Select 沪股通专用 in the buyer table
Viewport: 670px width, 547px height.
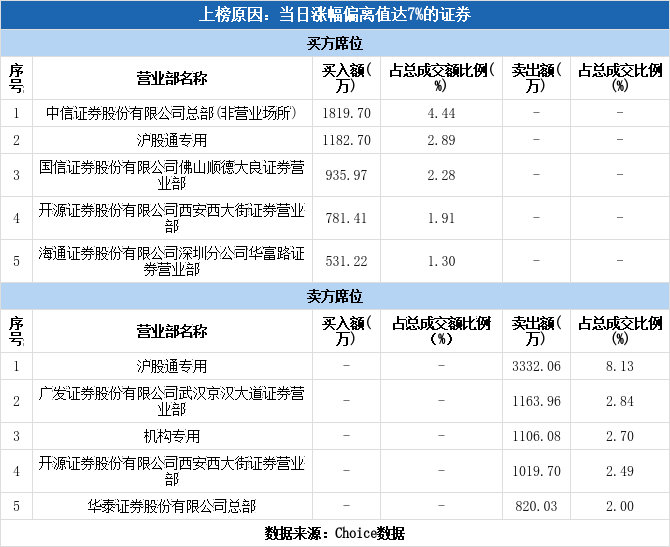[x=171, y=140]
